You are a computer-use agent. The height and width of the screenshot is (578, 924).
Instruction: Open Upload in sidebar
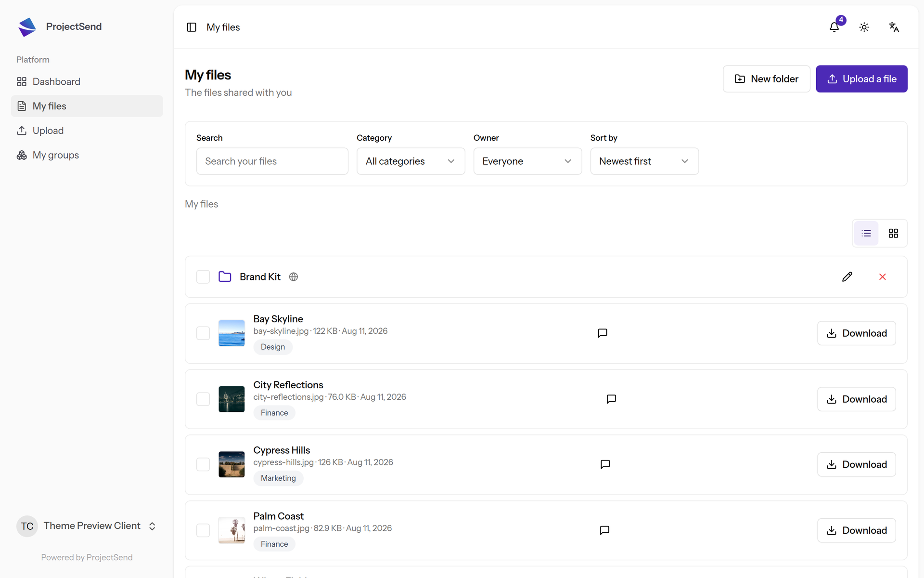click(x=87, y=131)
